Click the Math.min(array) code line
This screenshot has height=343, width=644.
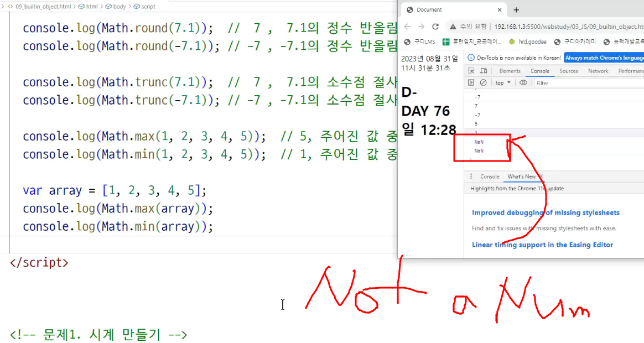pos(118,227)
